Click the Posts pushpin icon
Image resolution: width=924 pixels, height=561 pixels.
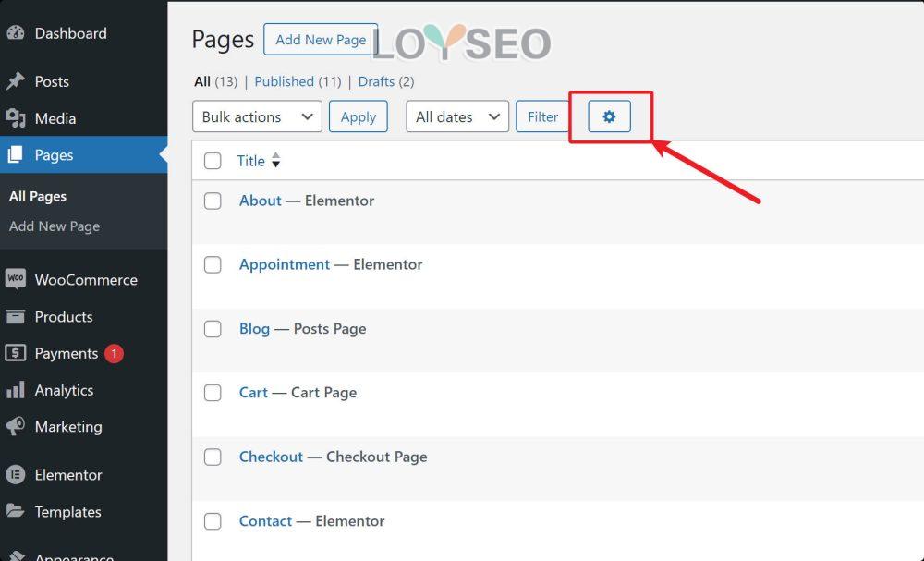[x=16, y=81]
